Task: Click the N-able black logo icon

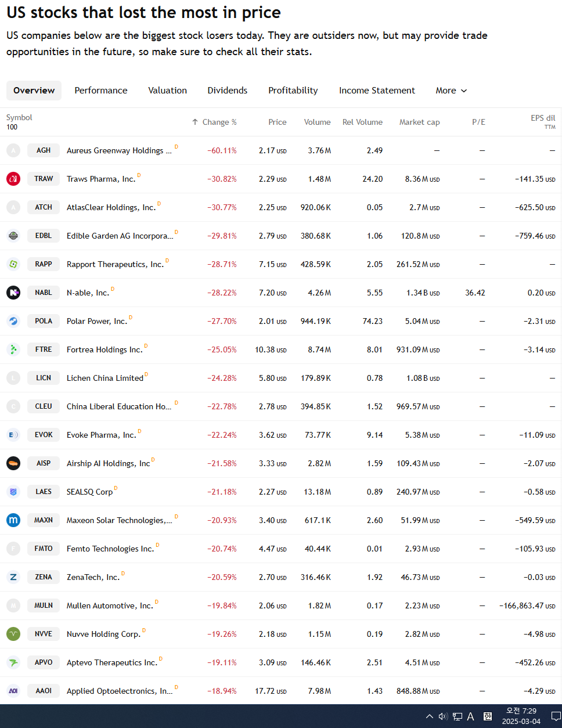Action: click(x=13, y=293)
